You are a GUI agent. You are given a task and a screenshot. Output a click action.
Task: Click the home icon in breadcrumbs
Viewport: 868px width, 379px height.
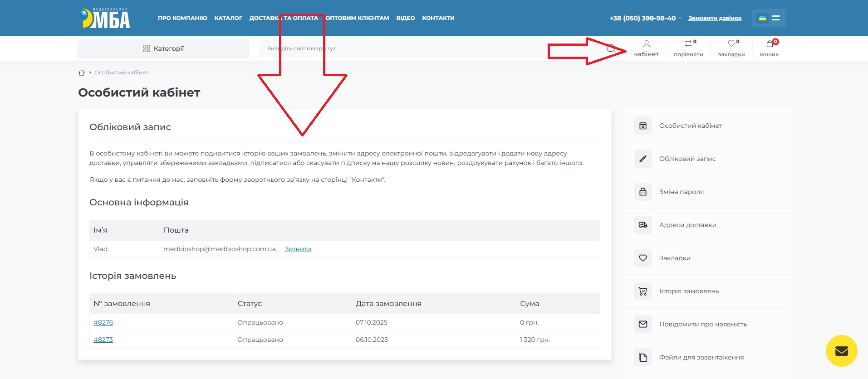click(x=82, y=73)
